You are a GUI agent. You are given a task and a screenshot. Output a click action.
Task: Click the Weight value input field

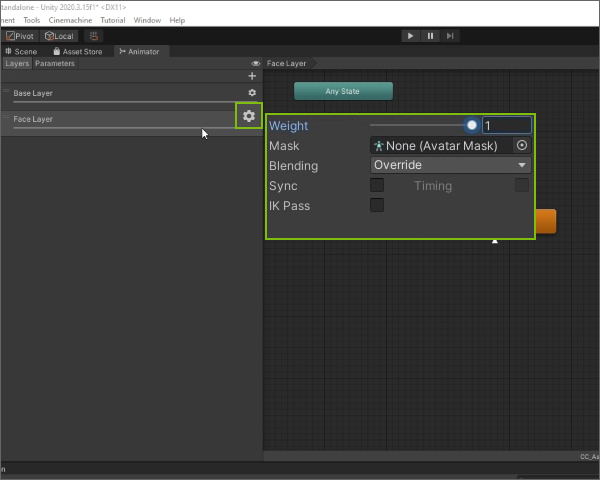point(507,126)
